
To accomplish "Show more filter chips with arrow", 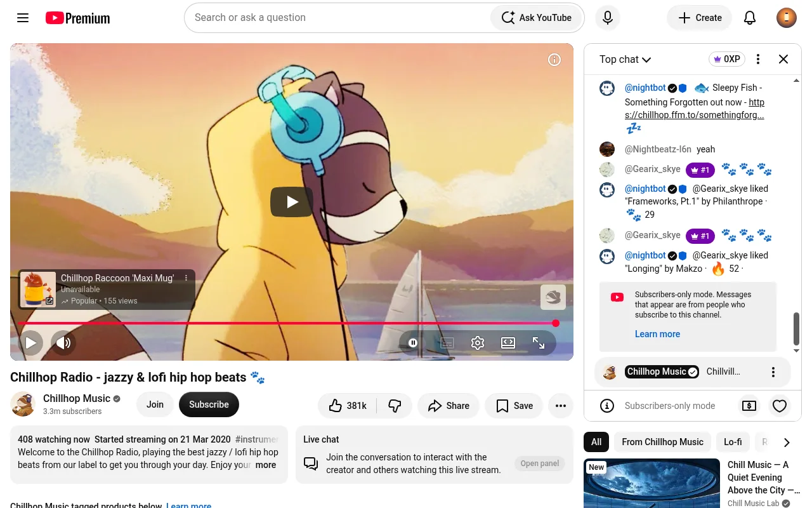I will pyautogui.click(x=787, y=443).
